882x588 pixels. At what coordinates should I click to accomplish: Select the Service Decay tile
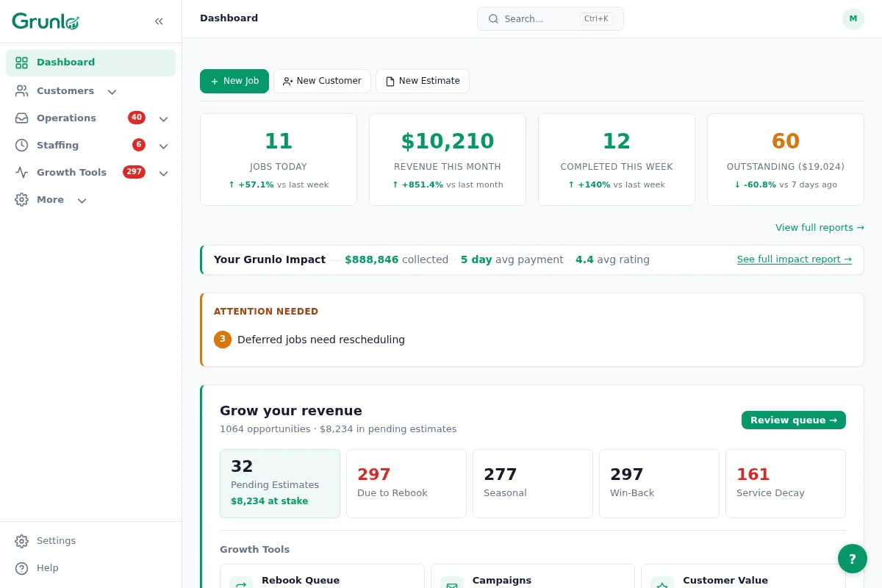coord(786,484)
